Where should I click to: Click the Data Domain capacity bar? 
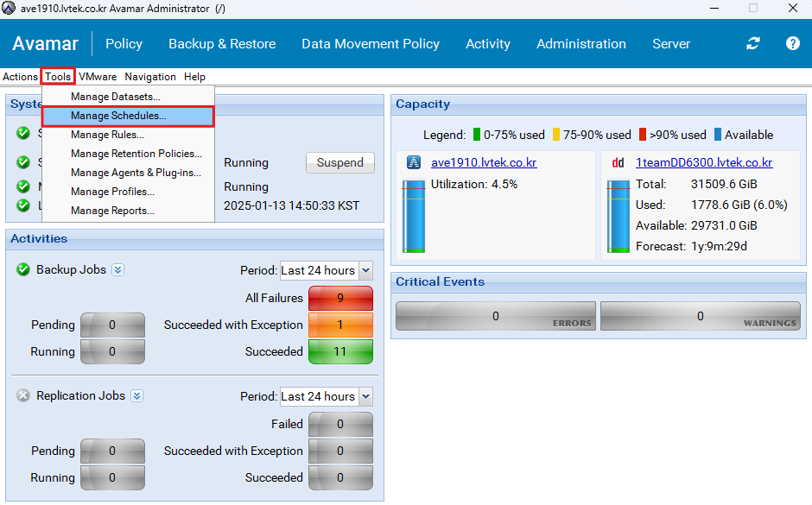coord(619,217)
